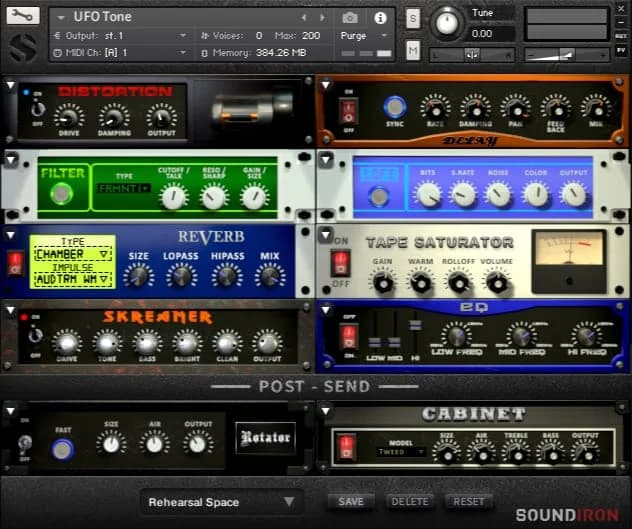
Task: Mute the instrument with M button
Action: (413, 50)
